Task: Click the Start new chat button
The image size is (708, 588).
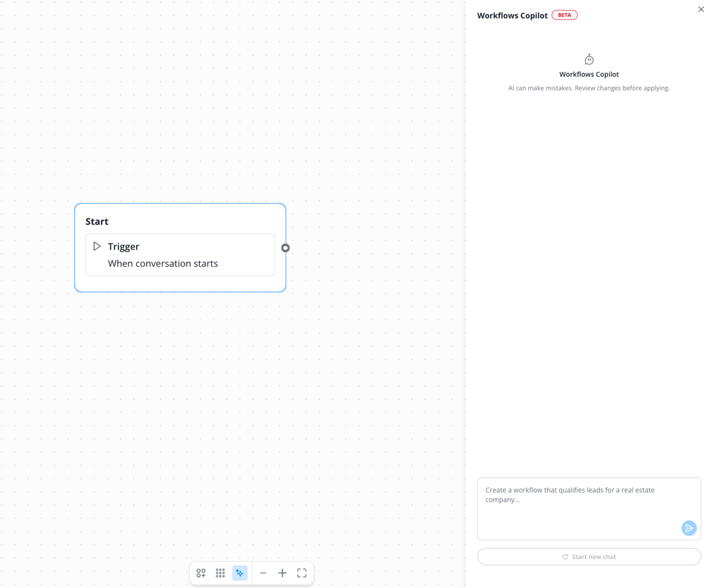Action: [589, 556]
